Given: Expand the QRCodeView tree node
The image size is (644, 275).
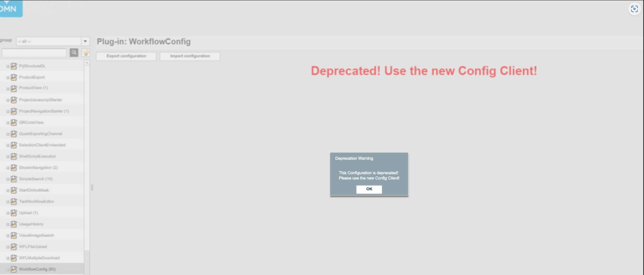Looking at the screenshot, I should [8, 123].
